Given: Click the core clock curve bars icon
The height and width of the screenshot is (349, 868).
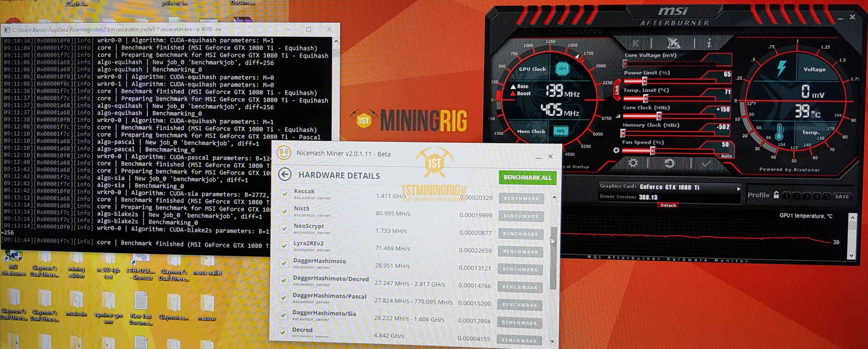Looking at the screenshot, I should click(x=618, y=116).
